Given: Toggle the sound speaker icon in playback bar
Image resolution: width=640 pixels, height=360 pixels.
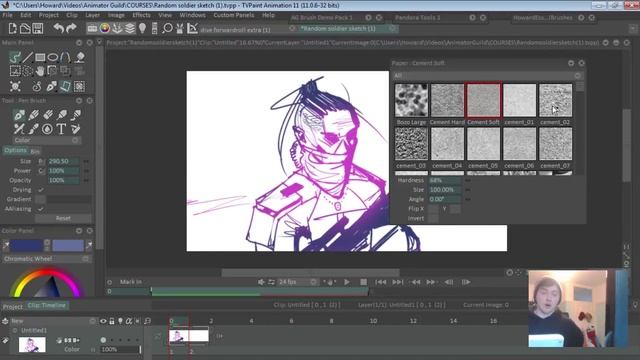Looking at the screenshot, I should click(261, 282).
